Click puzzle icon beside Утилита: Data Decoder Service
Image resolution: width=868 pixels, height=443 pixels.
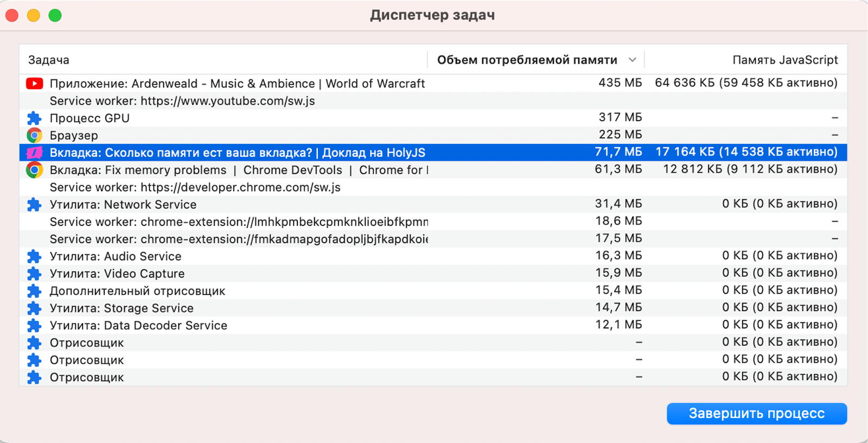34,326
